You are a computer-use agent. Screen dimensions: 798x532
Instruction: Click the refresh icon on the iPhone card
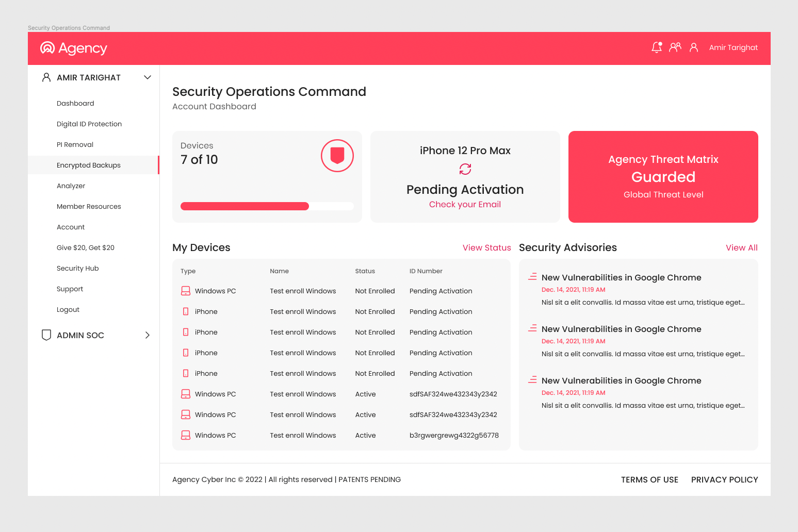click(x=465, y=169)
